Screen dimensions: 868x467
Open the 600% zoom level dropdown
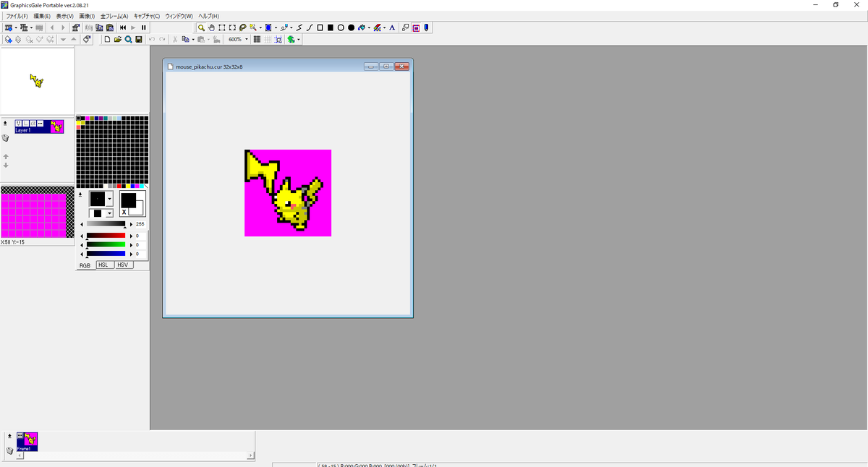pyautogui.click(x=247, y=39)
